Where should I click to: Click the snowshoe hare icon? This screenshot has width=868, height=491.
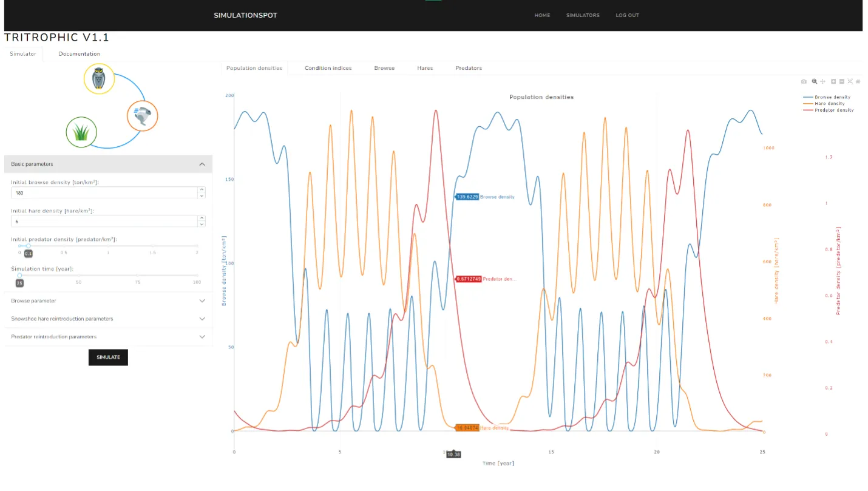[x=142, y=116]
